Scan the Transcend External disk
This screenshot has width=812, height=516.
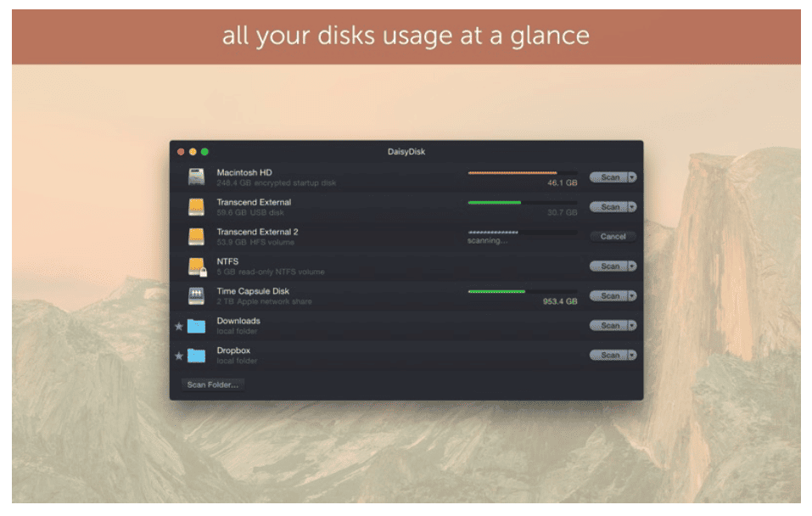609,207
